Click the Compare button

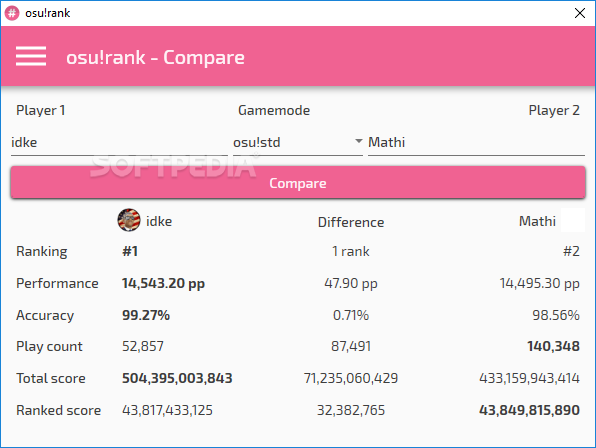click(x=298, y=183)
